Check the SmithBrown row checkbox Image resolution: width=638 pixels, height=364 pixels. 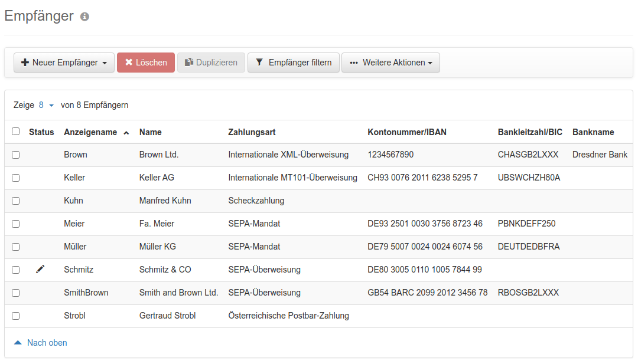click(x=16, y=293)
